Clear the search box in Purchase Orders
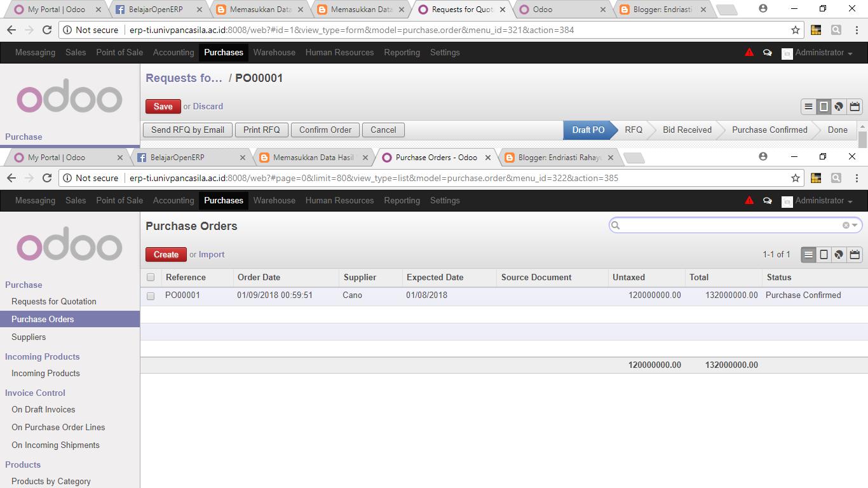Screen dimensions: 868x488 (x=846, y=225)
